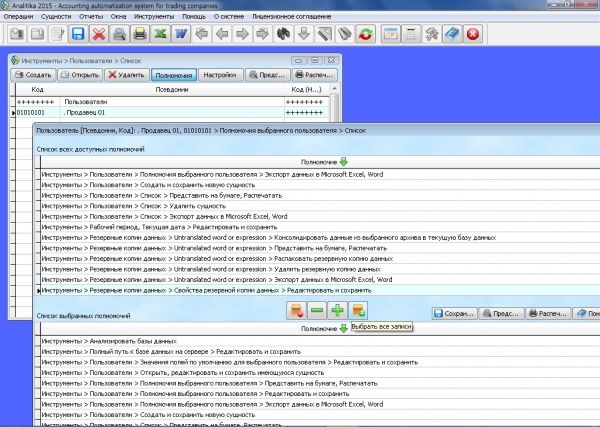Click the green plus add permission button
Image resolution: width=600 pixels, height=427 pixels.
tap(336, 312)
